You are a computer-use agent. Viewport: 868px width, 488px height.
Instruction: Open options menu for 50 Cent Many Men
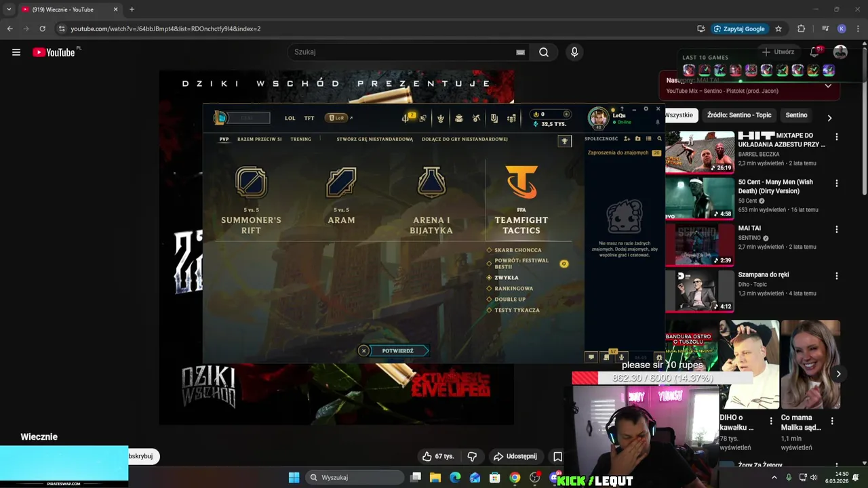tap(836, 184)
